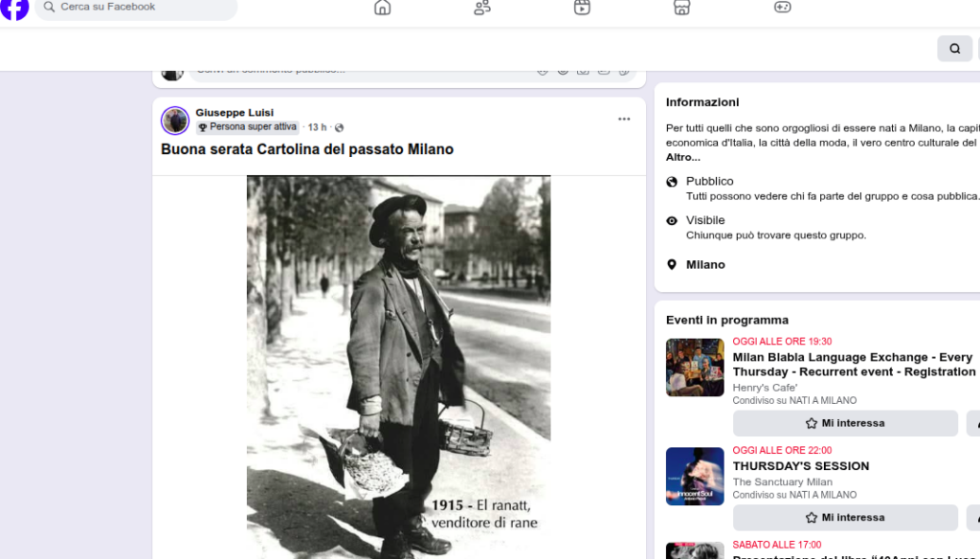Click the Facebook logo

click(14, 8)
